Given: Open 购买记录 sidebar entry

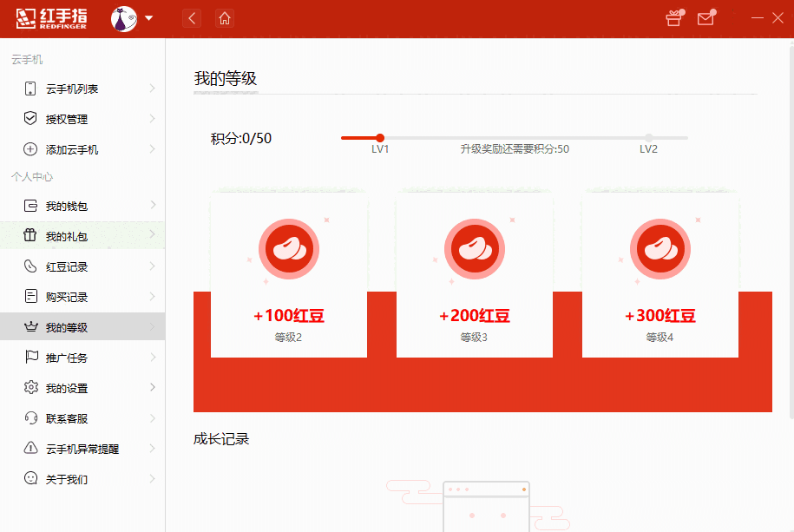Looking at the screenshot, I should (82, 297).
